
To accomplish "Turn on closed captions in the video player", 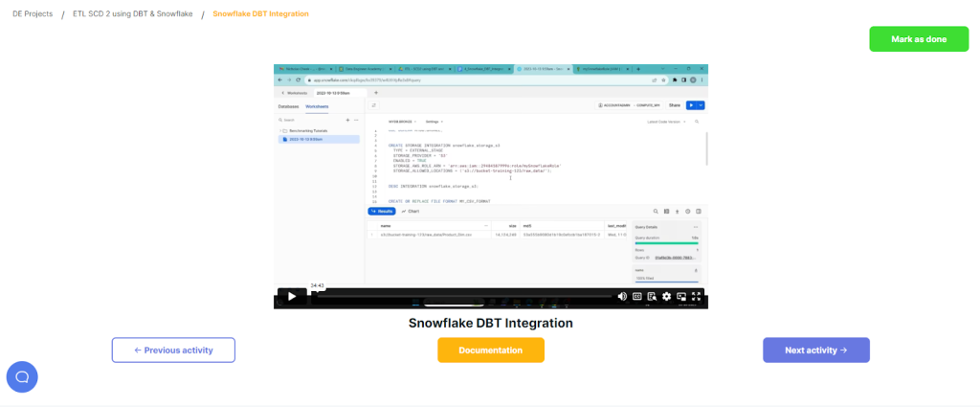I will pyautogui.click(x=636, y=297).
